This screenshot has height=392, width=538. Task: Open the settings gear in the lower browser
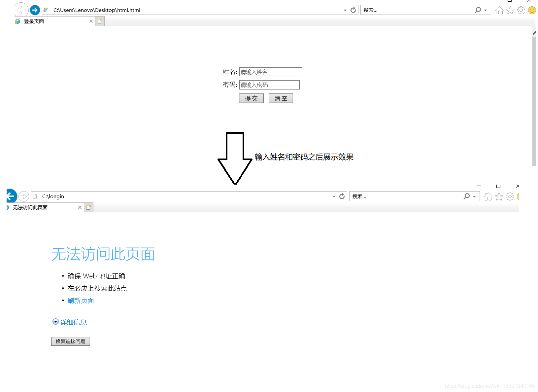(510, 196)
